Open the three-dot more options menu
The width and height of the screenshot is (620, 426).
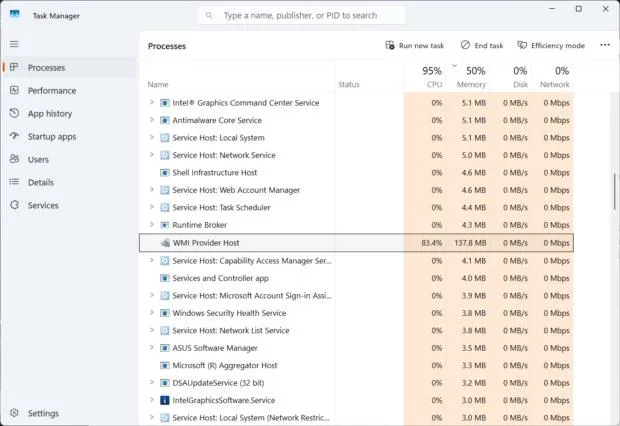click(x=605, y=45)
